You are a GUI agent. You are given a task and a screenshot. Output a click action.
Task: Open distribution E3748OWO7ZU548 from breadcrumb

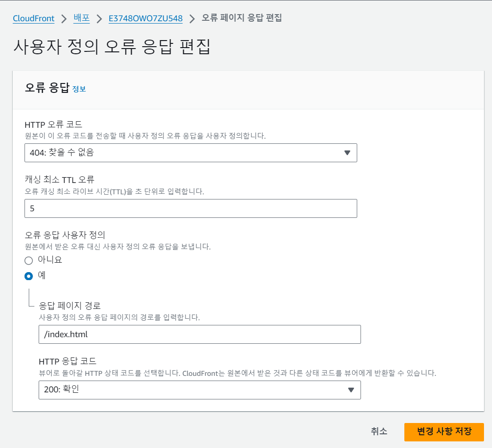point(145,18)
